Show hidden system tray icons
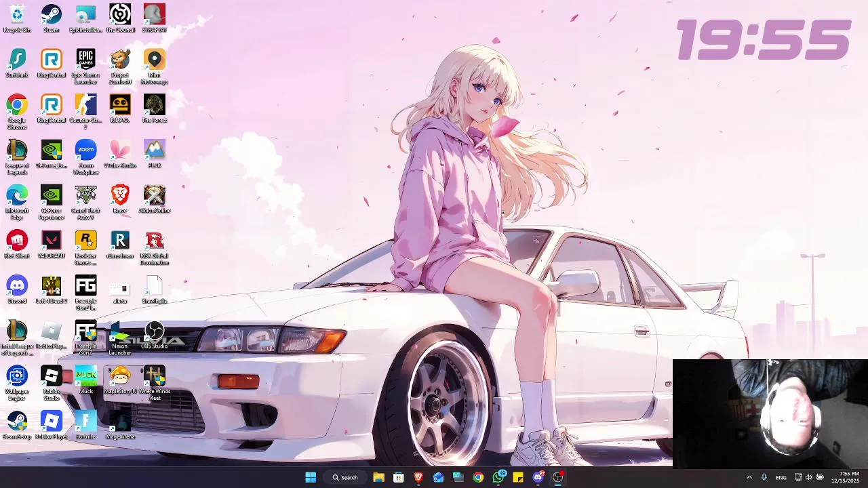 pyautogui.click(x=749, y=477)
